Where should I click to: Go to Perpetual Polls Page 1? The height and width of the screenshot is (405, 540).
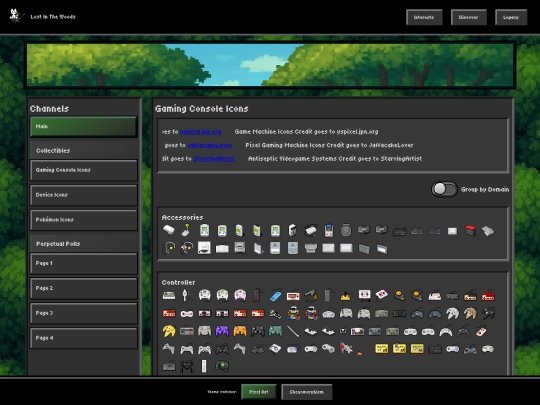(84, 263)
